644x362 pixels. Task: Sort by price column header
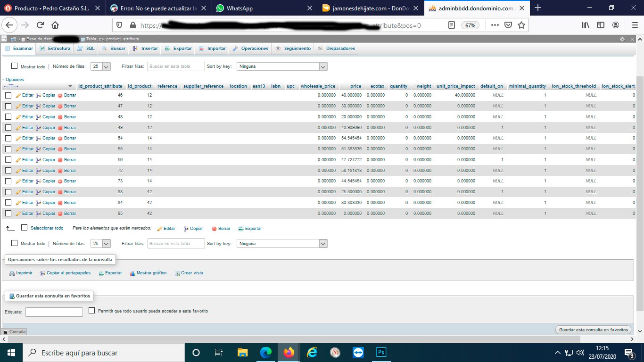(x=356, y=86)
